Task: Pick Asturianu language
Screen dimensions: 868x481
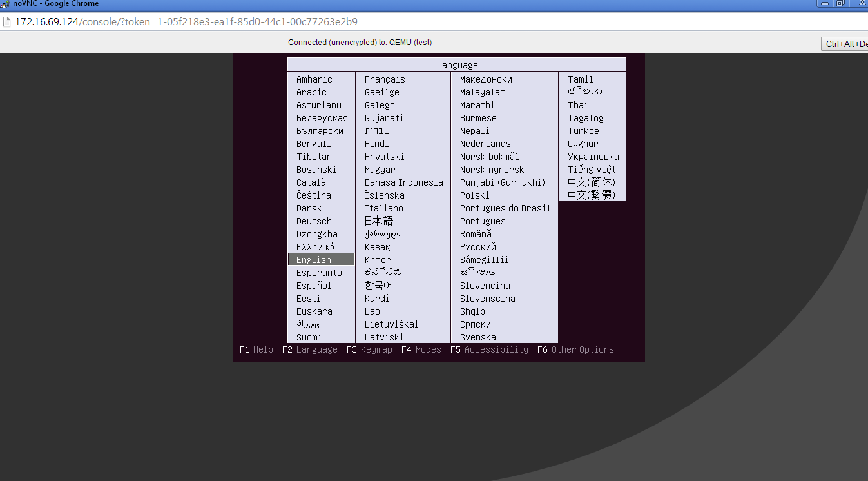Action: pyautogui.click(x=319, y=105)
